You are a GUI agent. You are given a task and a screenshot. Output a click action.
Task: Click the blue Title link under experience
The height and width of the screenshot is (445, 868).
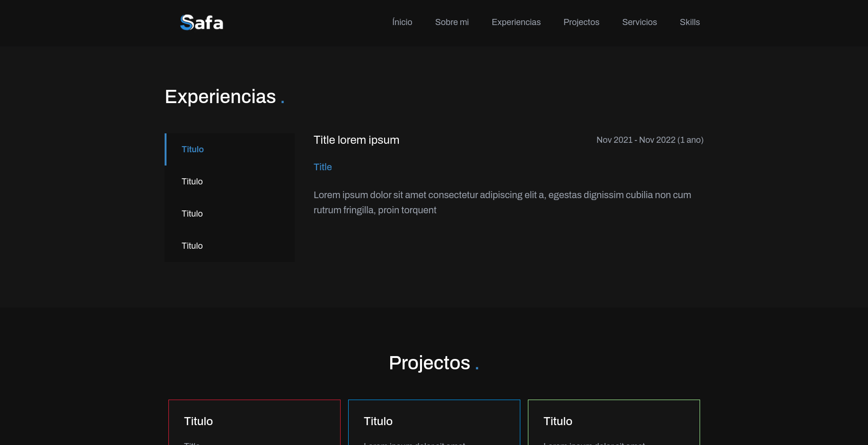[323, 167]
